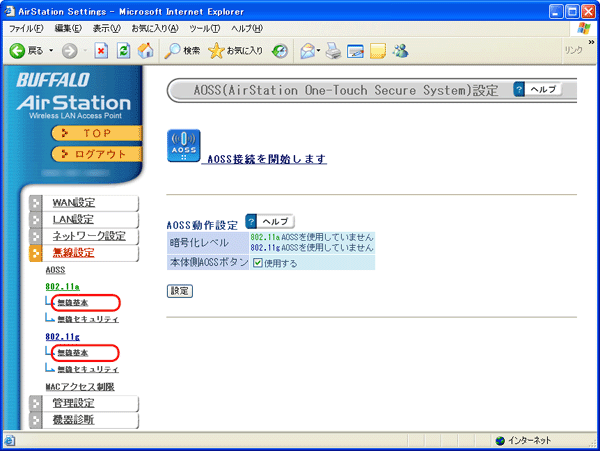Open 無線基本 under 802.11g
600x451 pixels.
pyautogui.click(x=73, y=353)
